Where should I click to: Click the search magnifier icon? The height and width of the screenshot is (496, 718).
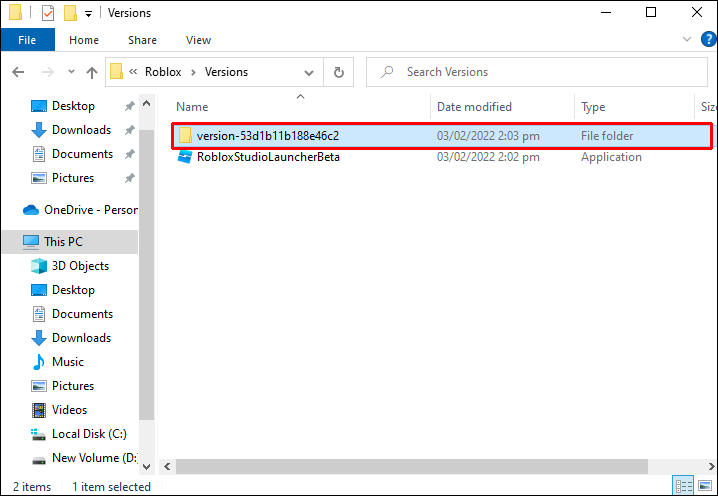(x=387, y=72)
